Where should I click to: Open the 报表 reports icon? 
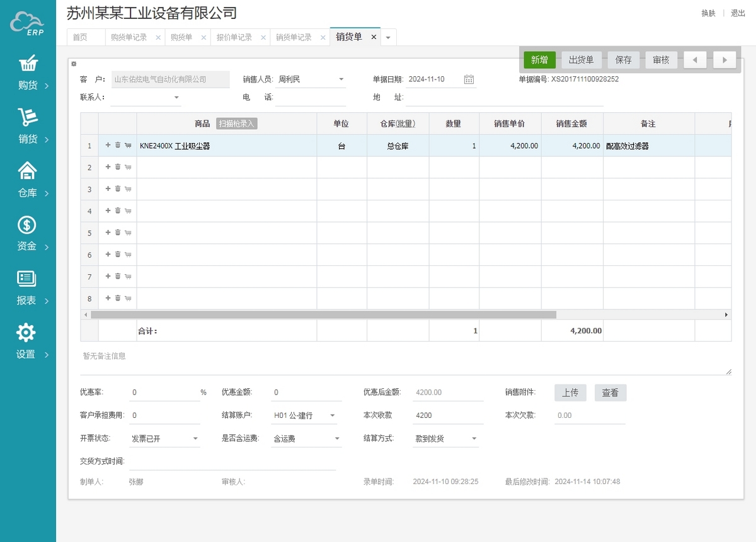[26, 279]
